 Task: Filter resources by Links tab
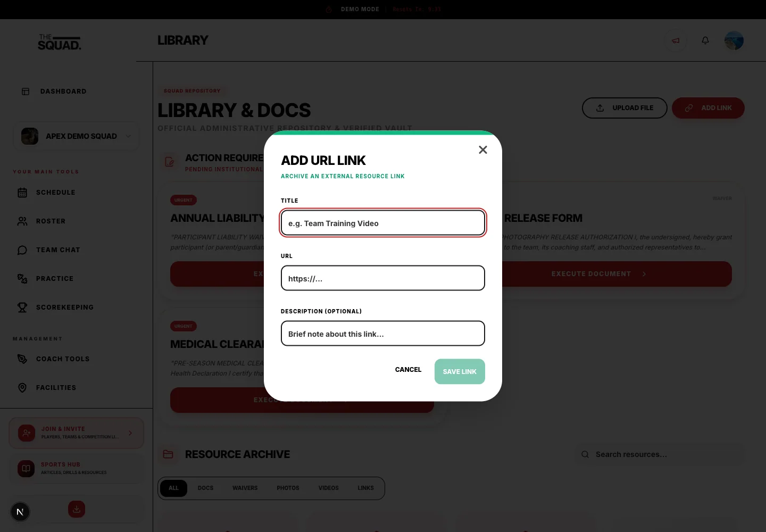366,488
